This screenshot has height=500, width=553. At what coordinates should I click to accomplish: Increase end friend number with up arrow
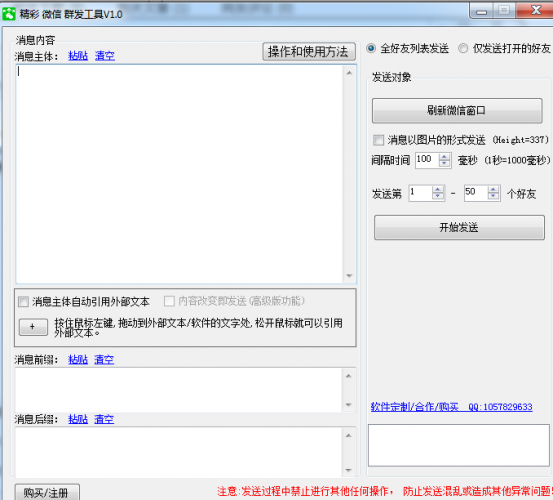pyautogui.click(x=493, y=189)
